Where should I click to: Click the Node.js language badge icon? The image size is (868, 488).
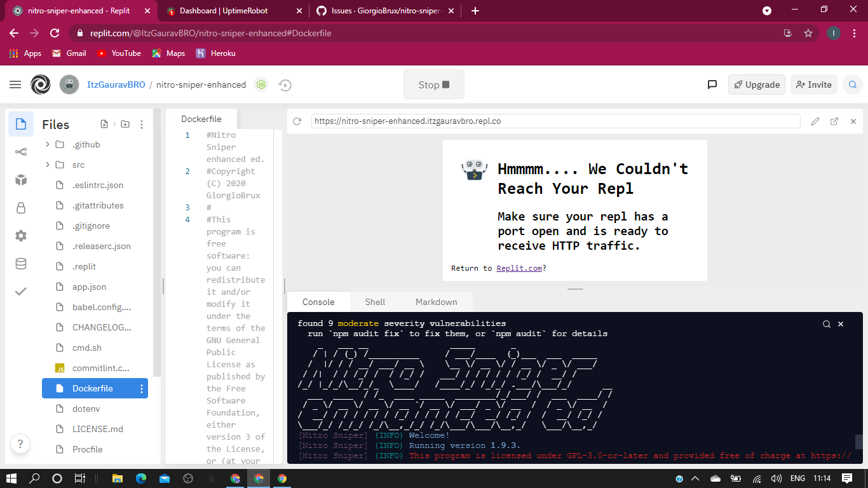pyautogui.click(x=261, y=85)
